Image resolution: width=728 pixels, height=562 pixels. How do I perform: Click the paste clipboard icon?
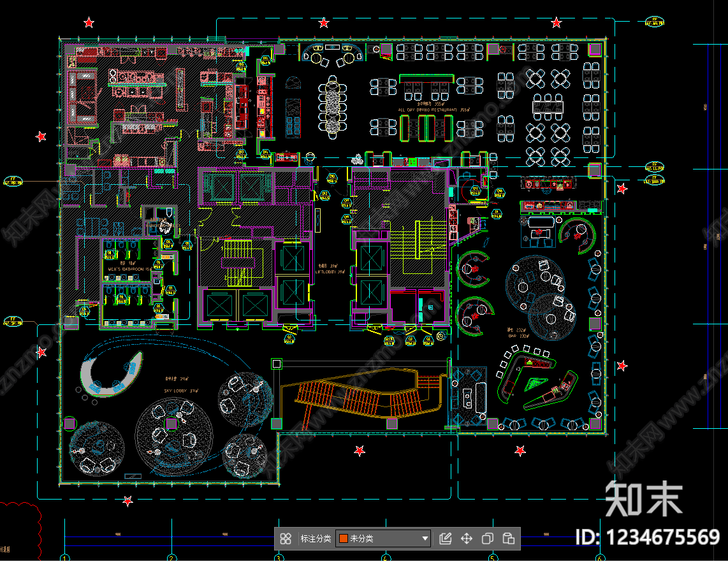click(x=509, y=538)
